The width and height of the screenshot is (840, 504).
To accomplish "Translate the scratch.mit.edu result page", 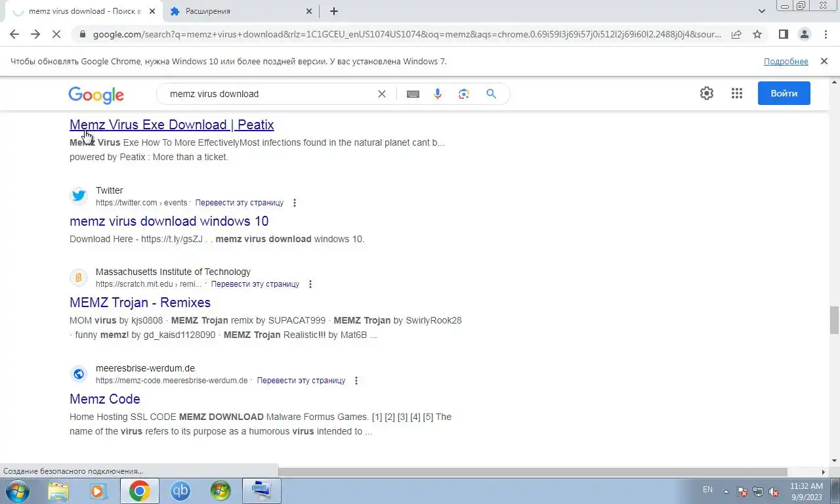I will 255,284.
